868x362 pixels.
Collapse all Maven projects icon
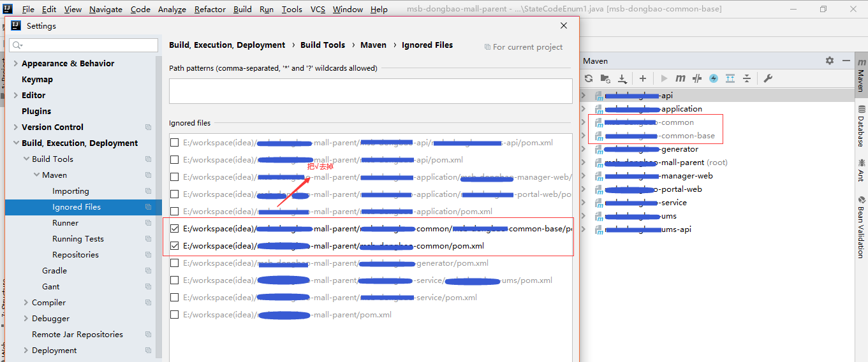point(747,78)
